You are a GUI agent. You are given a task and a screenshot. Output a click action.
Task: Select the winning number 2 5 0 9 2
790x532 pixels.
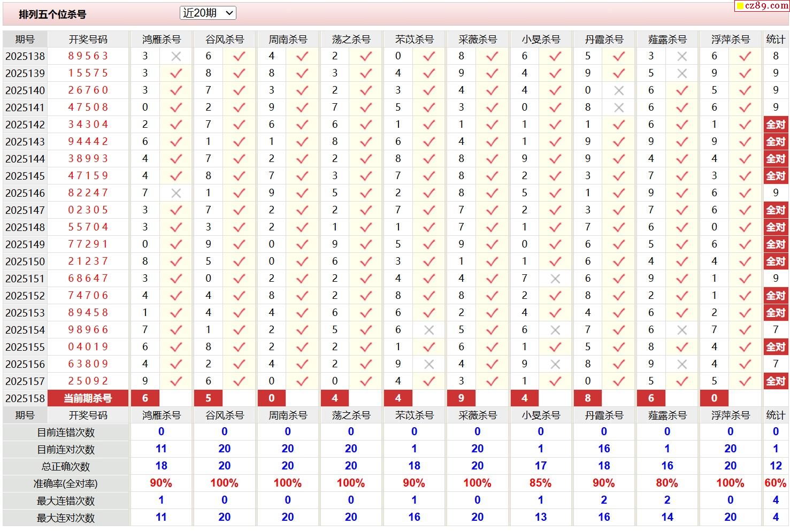[x=88, y=381]
